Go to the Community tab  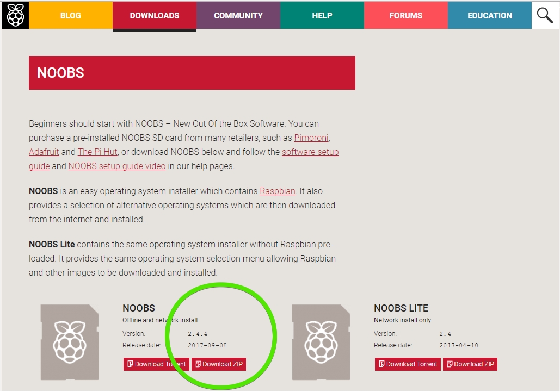(238, 15)
